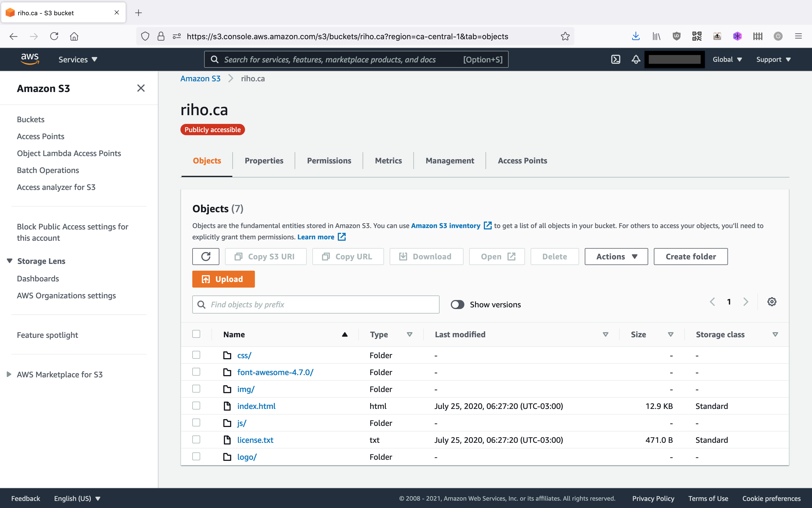Click the tracking protection shield icon
This screenshot has height=508, width=812.
pyautogui.click(x=145, y=36)
